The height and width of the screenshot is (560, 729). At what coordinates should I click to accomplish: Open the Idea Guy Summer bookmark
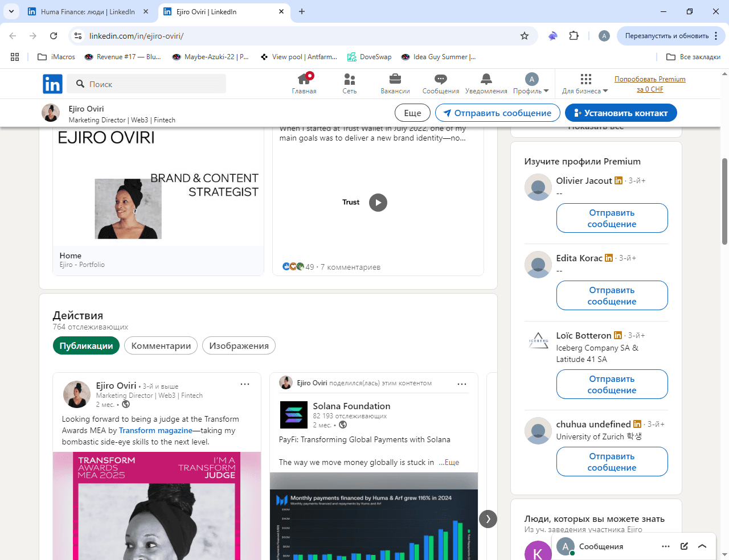click(439, 57)
